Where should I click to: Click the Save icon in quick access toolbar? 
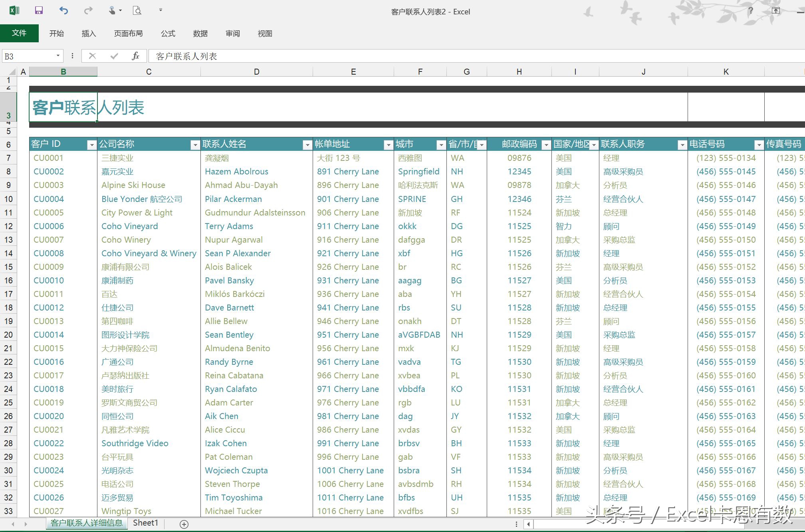(39, 10)
